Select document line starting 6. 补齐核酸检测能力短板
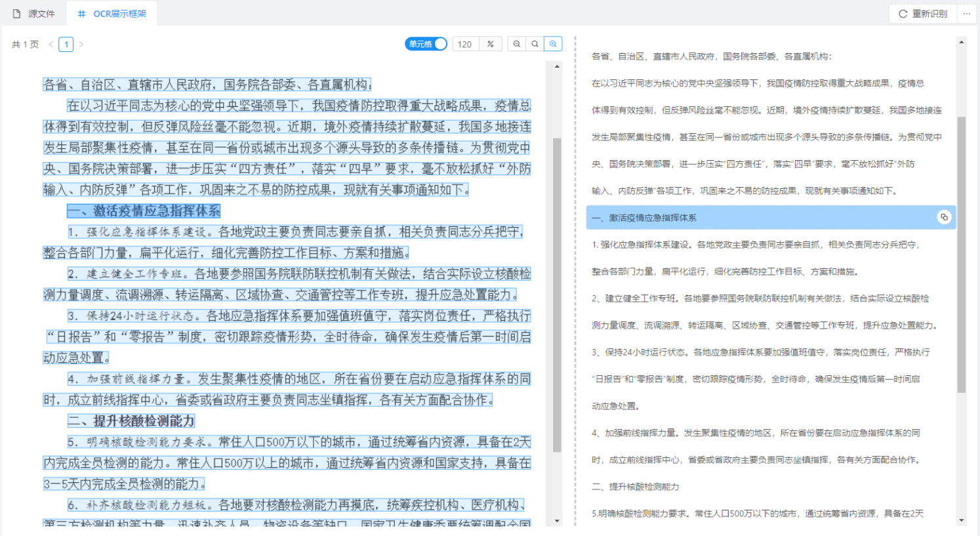 coord(296,505)
